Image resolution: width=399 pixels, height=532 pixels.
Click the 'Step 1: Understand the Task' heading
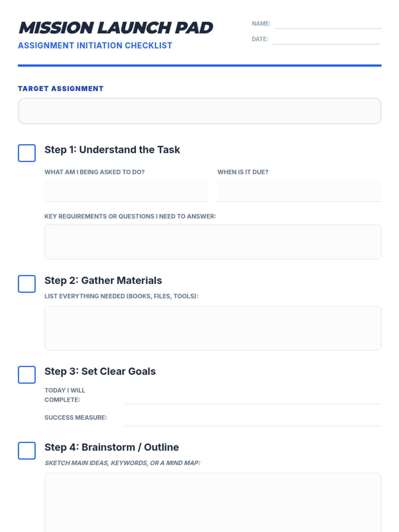coord(112,150)
